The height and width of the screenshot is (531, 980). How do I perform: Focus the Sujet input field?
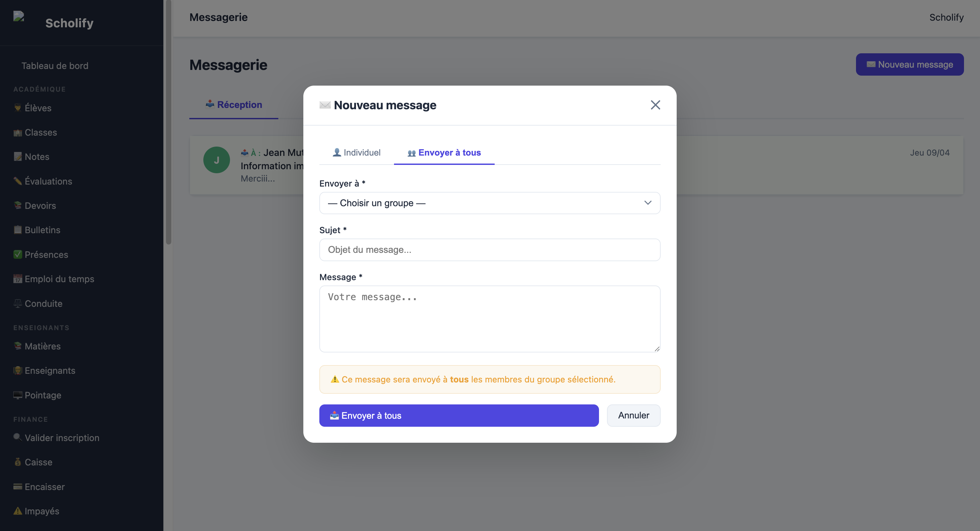pos(490,250)
